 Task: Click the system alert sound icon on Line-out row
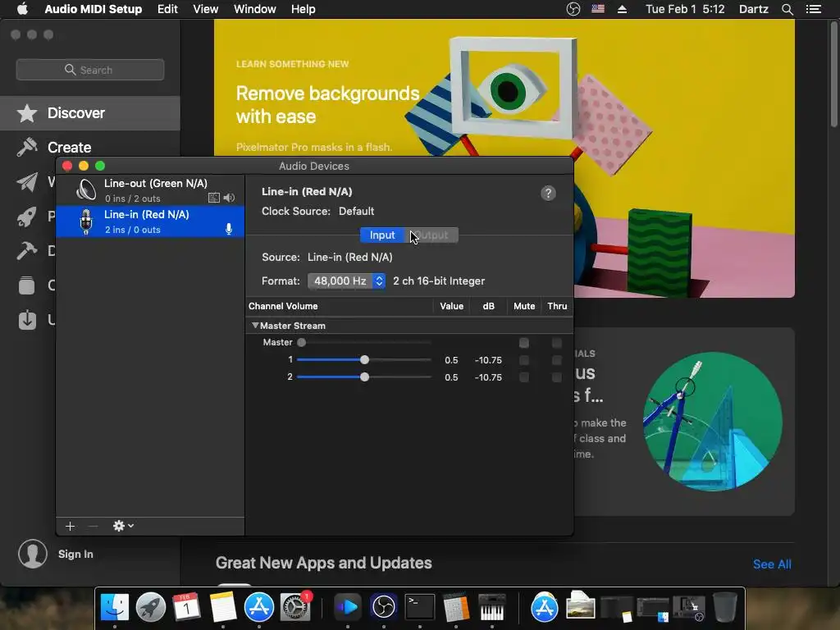[214, 198]
